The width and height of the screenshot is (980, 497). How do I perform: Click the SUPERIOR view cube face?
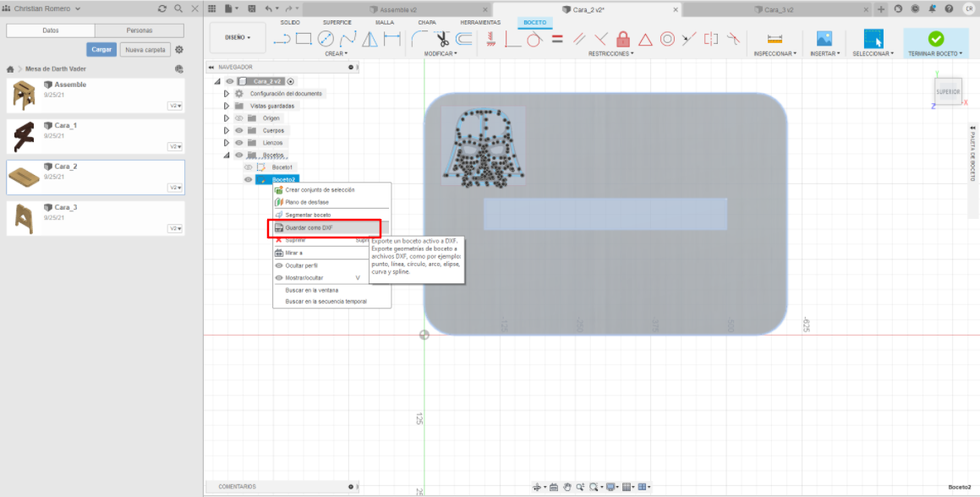948,92
